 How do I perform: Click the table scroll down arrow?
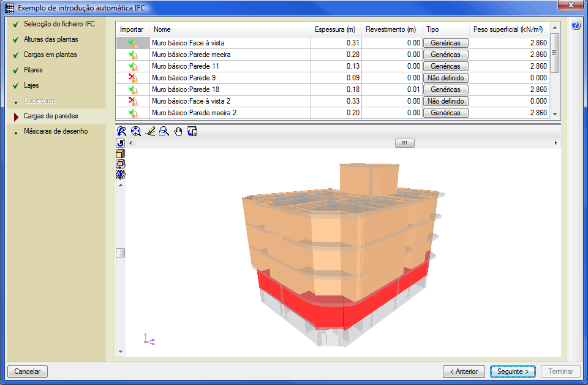pos(555,115)
